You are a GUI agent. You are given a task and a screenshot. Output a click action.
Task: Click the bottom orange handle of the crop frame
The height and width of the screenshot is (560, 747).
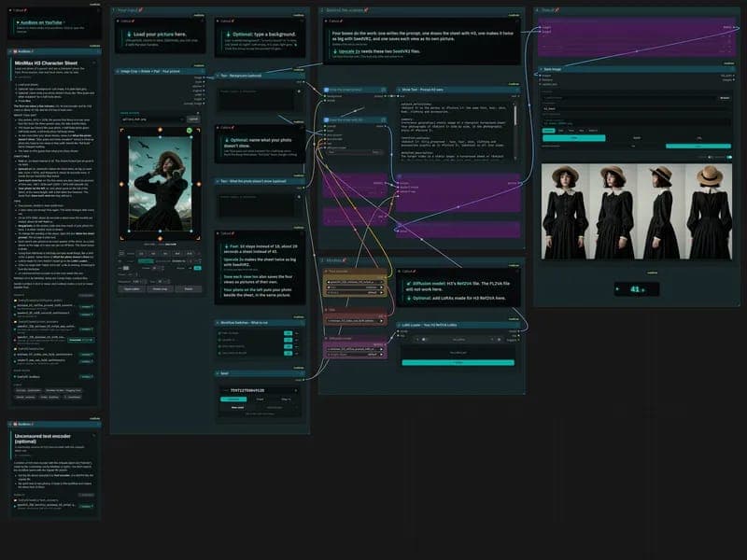[x=160, y=238]
